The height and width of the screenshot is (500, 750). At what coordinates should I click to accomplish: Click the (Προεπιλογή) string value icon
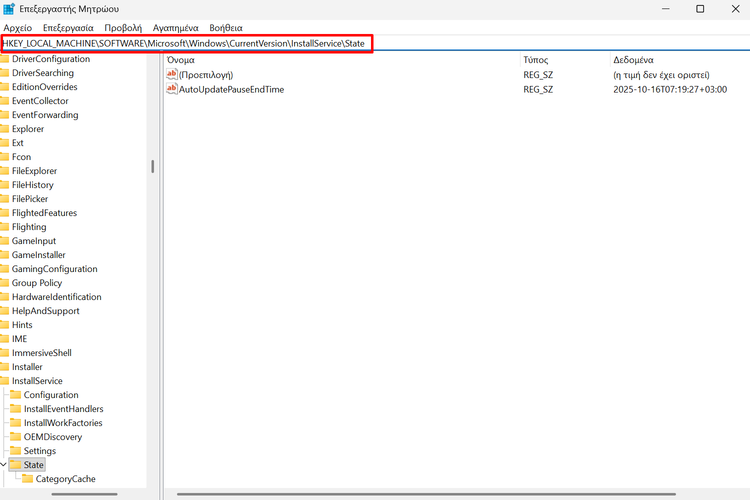(x=172, y=74)
